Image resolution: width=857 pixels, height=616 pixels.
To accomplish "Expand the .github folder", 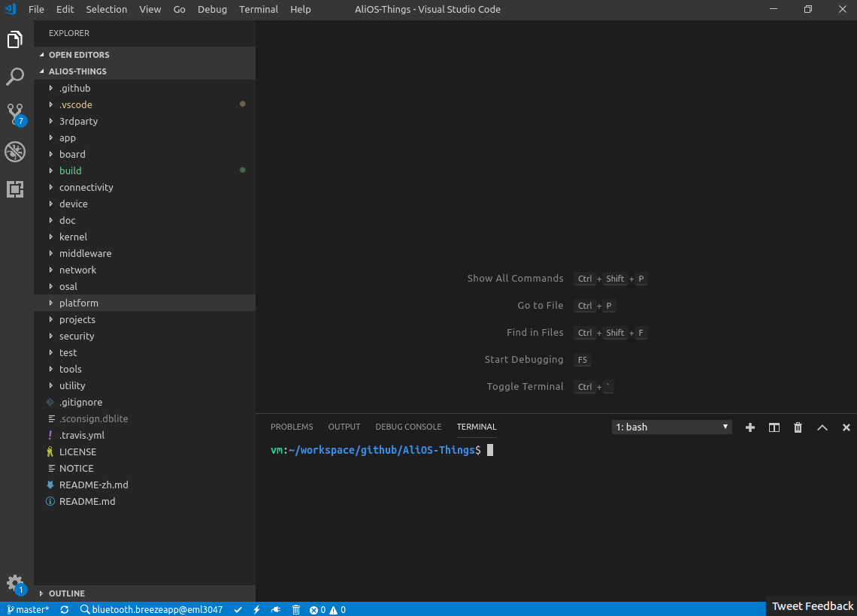I will pyautogui.click(x=144, y=88).
